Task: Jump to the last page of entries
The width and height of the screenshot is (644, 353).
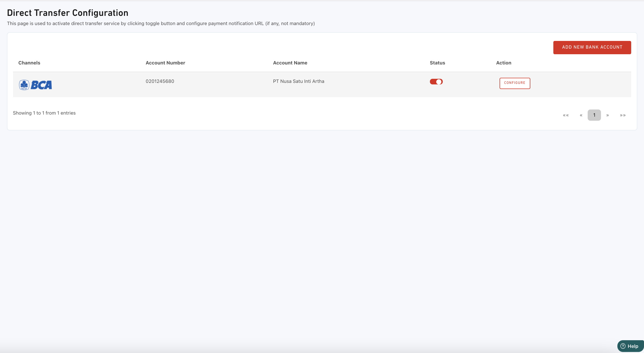Action: (x=623, y=115)
